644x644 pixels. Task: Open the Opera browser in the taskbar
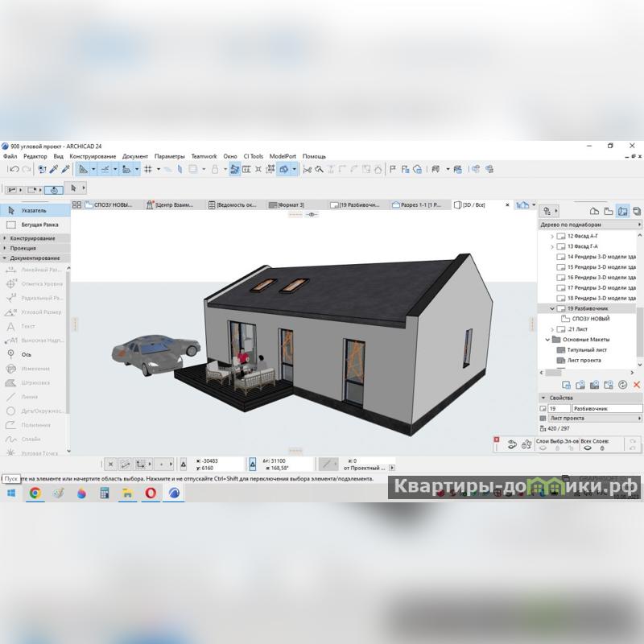(x=151, y=493)
